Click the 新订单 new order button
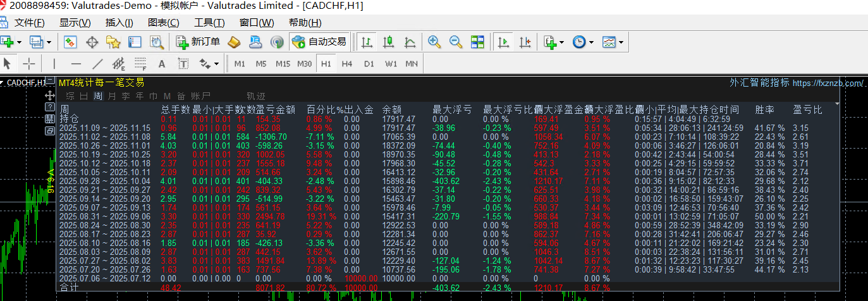The width and height of the screenshot is (868, 301). pos(199,42)
